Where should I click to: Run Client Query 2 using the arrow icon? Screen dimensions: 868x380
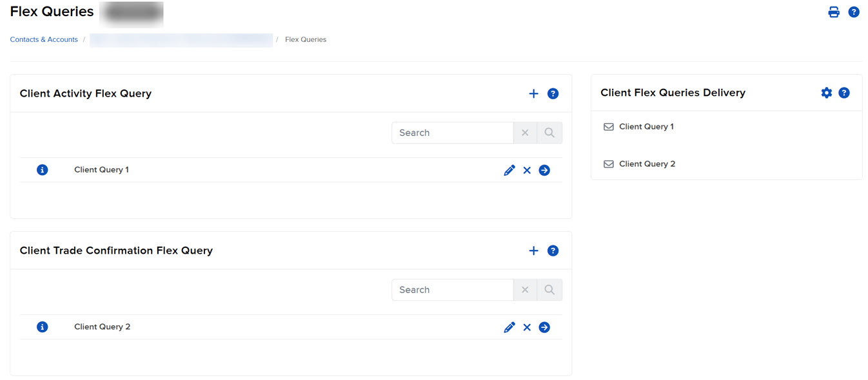(x=544, y=327)
